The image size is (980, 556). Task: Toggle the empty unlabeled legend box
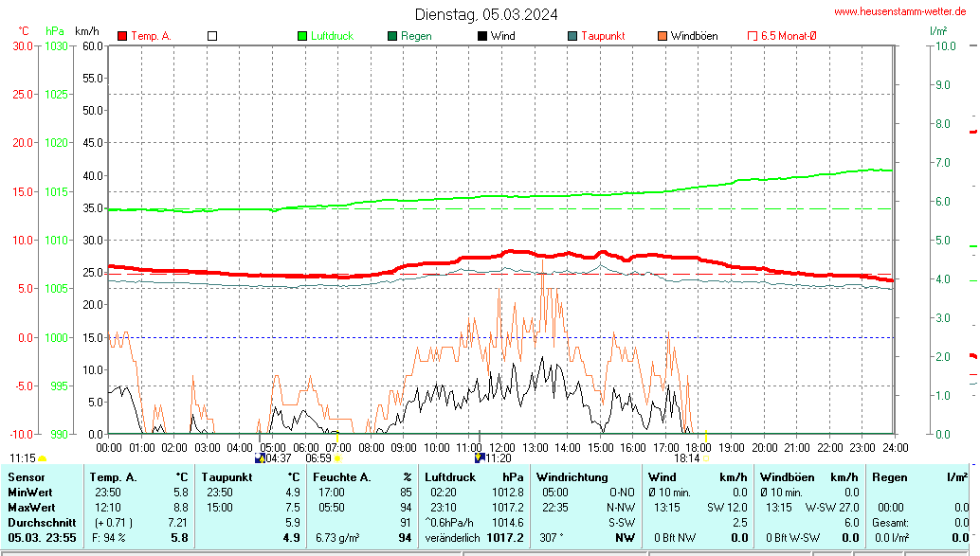pos(212,36)
